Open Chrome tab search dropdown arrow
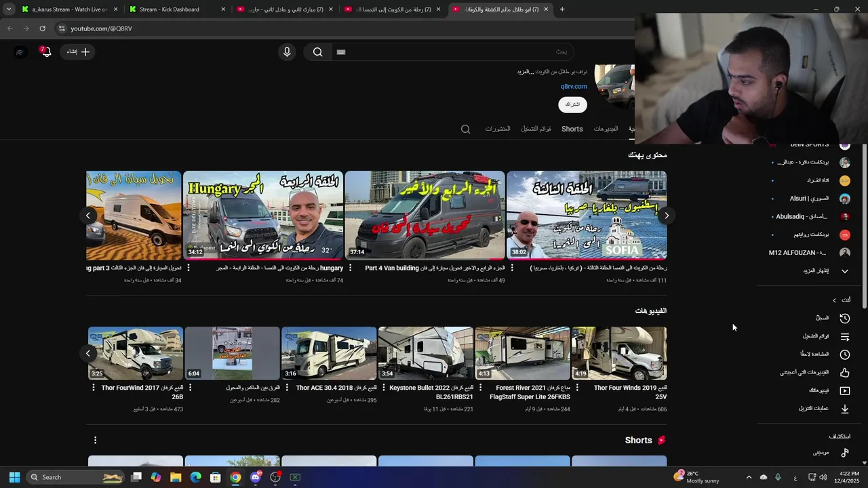Image resolution: width=868 pixels, height=488 pixels. pyautogui.click(x=9, y=9)
